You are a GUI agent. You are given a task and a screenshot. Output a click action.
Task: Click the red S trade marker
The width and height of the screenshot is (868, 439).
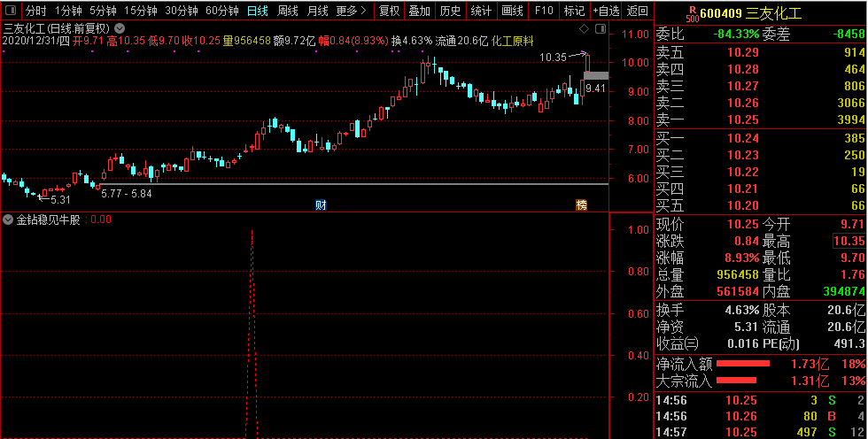tap(833, 401)
